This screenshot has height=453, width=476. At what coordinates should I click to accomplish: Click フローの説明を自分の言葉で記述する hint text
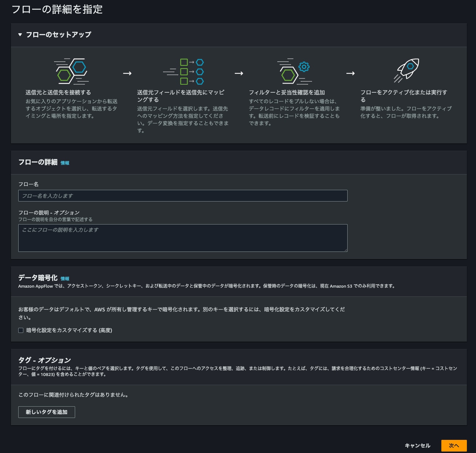[x=55, y=219]
